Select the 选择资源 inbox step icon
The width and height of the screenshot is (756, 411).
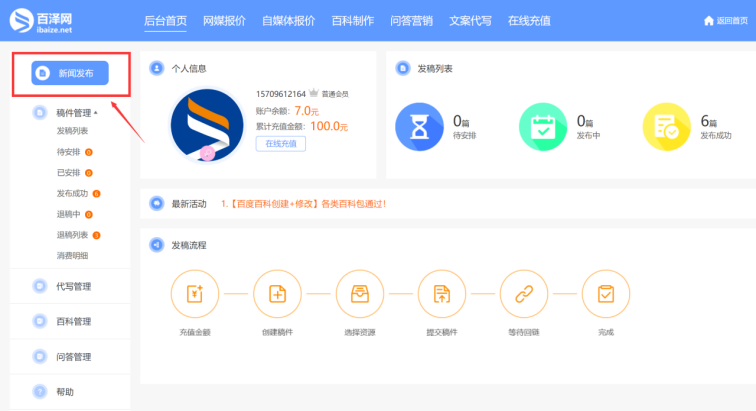point(359,294)
